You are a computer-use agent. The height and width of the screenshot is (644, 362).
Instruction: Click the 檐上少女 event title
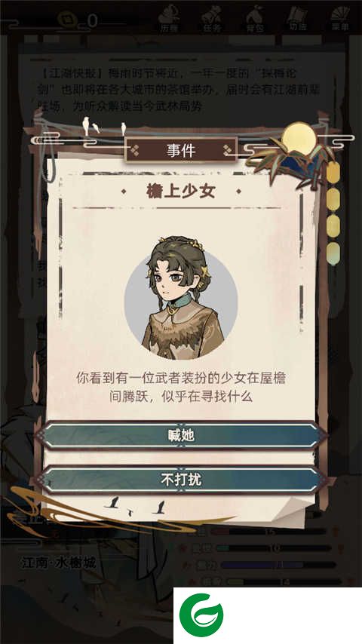coord(181,192)
